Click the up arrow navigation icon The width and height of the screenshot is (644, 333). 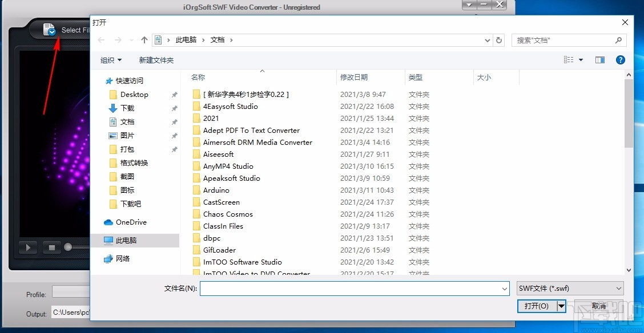tap(144, 39)
